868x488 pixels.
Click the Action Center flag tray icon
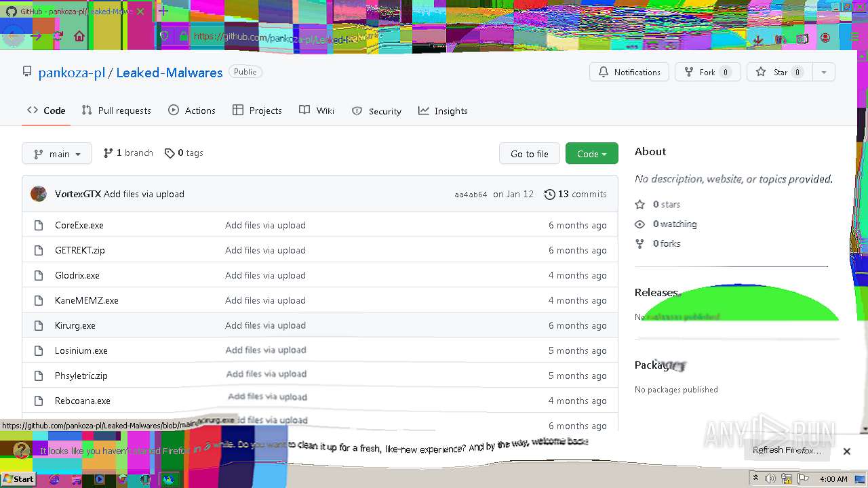[x=803, y=479]
